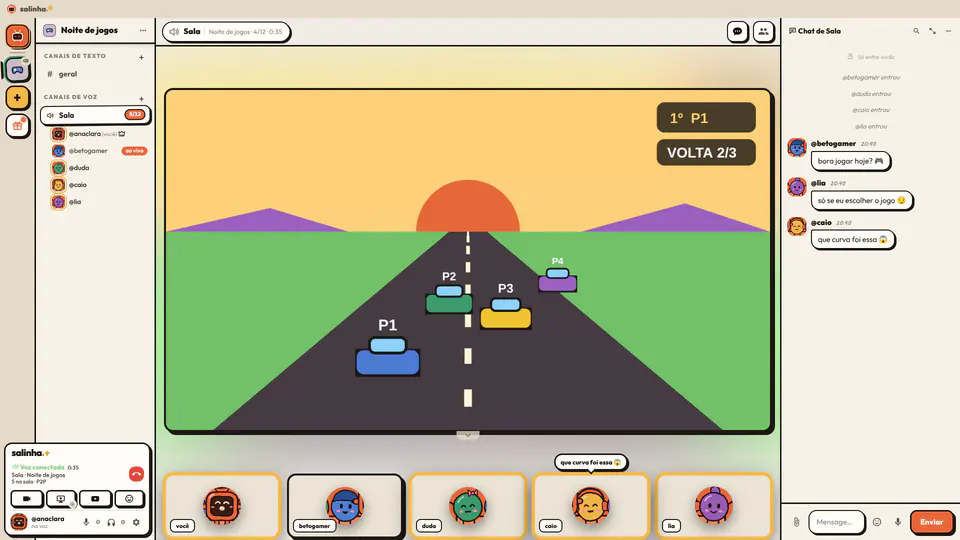Viewport: 960px width, 540px height.
Task: Open @caio avatar in chat
Action: coord(797,227)
